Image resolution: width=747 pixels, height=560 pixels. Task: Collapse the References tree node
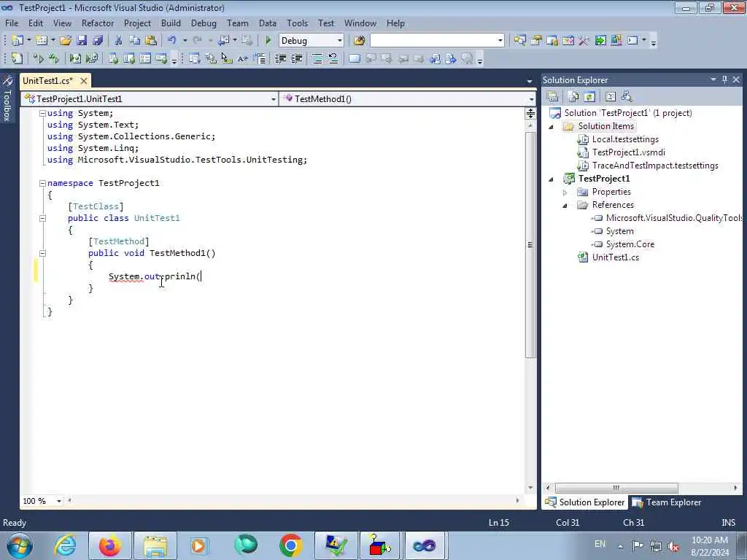click(565, 205)
